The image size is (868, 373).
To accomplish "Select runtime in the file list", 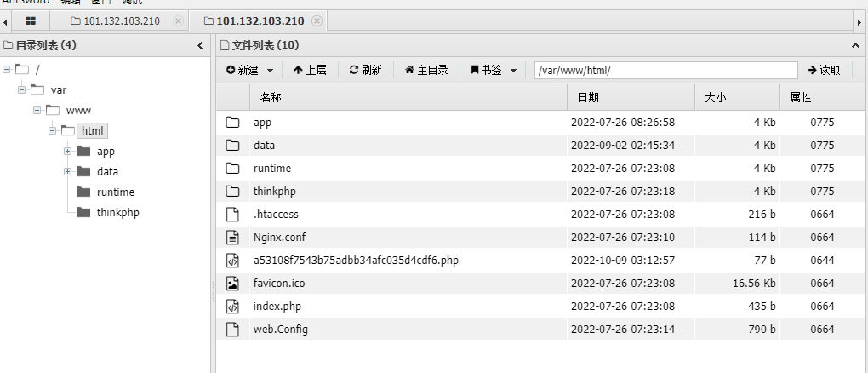I will pyautogui.click(x=272, y=169).
